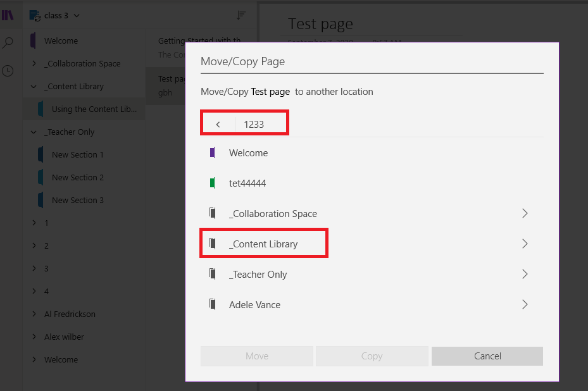Screen dimensions: 588x391
Task: Go back with the left chevron in dialog
Action: point(218,124)
